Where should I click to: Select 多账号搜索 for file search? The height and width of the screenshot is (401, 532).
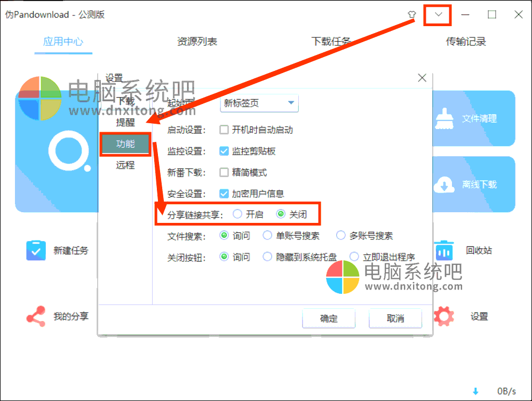coord(340,235)
